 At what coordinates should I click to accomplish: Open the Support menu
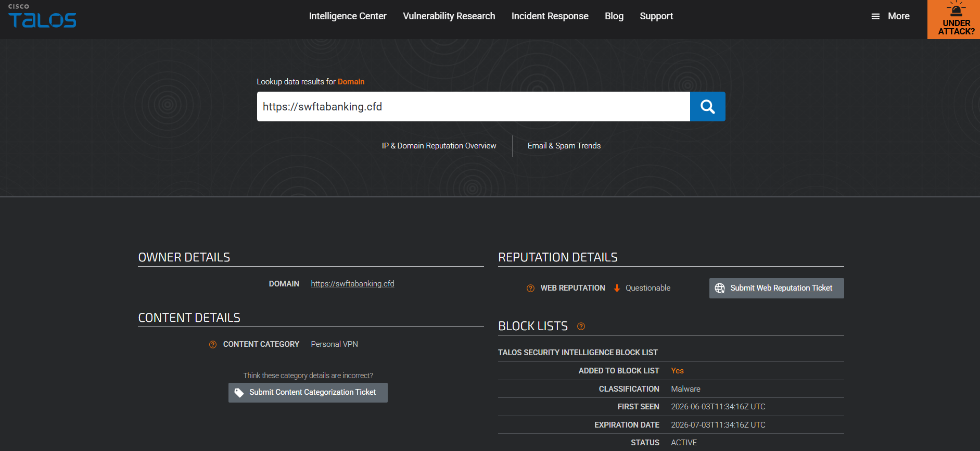point(656,16)
